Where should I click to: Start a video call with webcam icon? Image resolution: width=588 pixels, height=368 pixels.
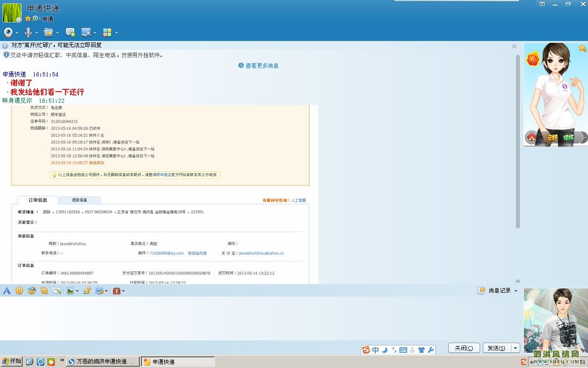coord(8,32)
